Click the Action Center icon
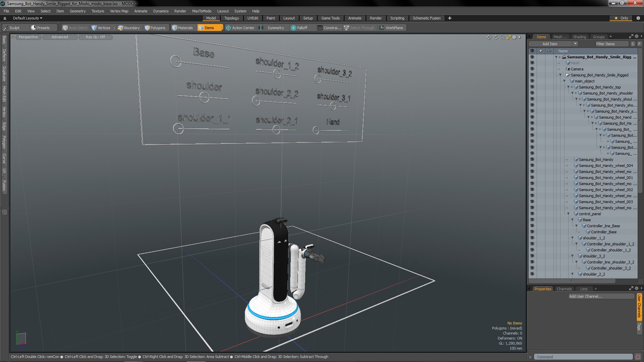This screenshot has width=644, height=362. click(227, 28)
